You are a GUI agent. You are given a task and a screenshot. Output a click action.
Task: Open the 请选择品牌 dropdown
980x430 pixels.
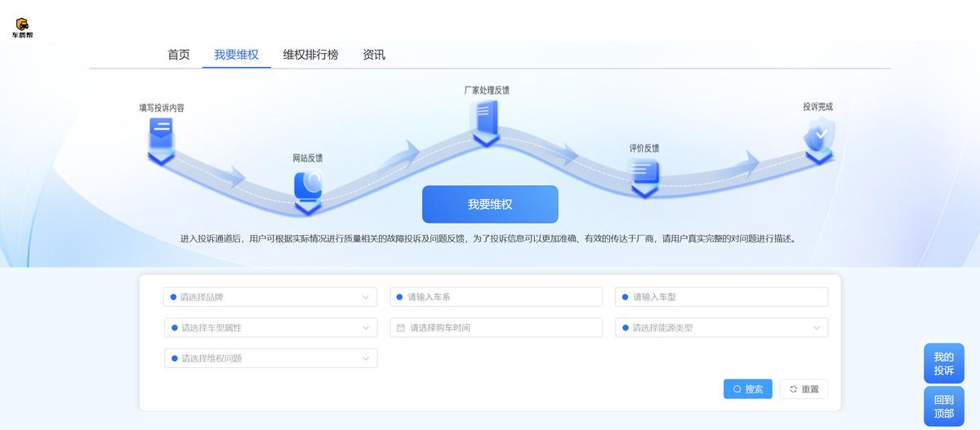270,297
